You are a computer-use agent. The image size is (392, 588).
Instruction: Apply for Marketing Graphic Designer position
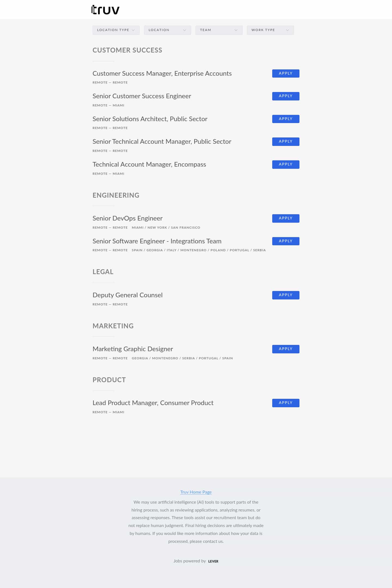click(x=285, y=349)
